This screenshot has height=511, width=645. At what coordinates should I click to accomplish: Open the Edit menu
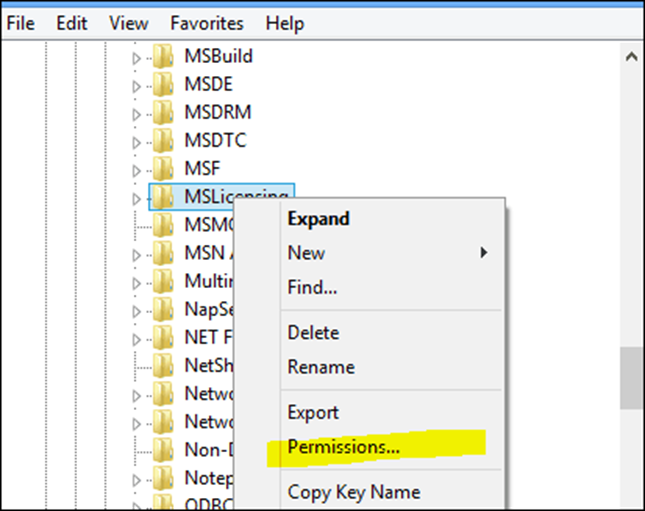coord(72,23)
